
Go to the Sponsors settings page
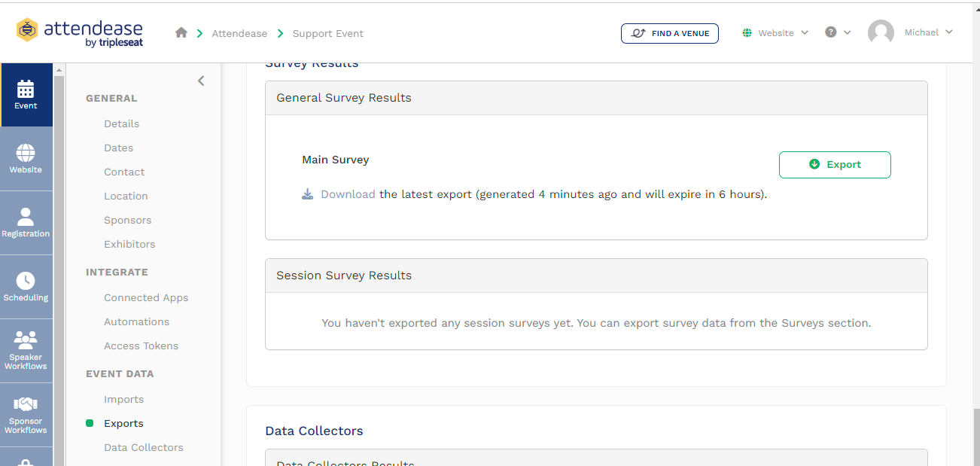(x=127, y=220)
